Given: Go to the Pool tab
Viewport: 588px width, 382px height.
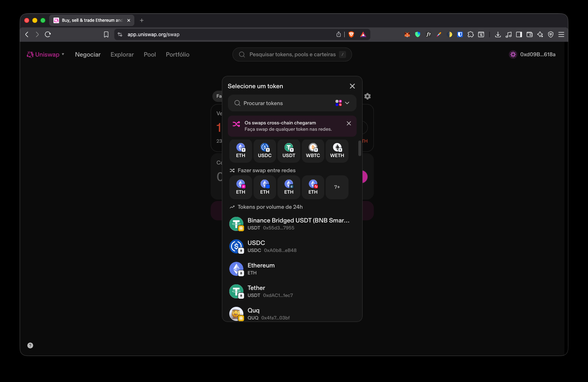Looking at the screenshot, I should point(150,54).
